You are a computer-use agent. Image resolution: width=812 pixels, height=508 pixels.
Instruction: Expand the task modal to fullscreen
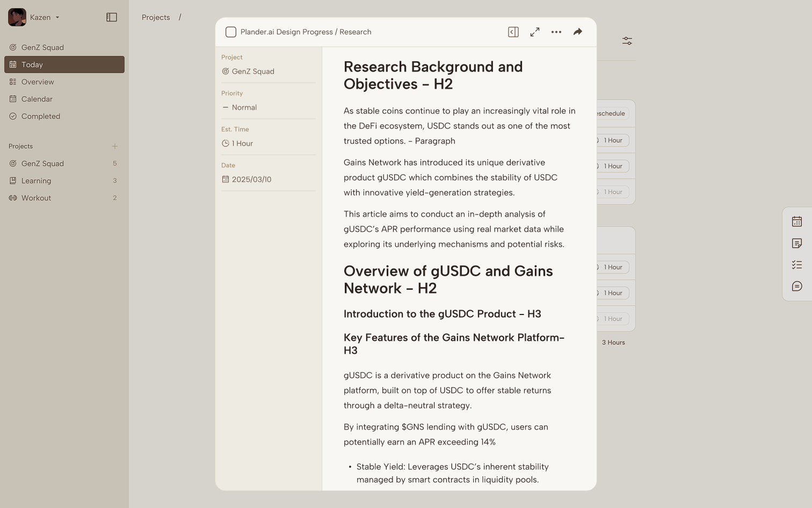(534, 32)
